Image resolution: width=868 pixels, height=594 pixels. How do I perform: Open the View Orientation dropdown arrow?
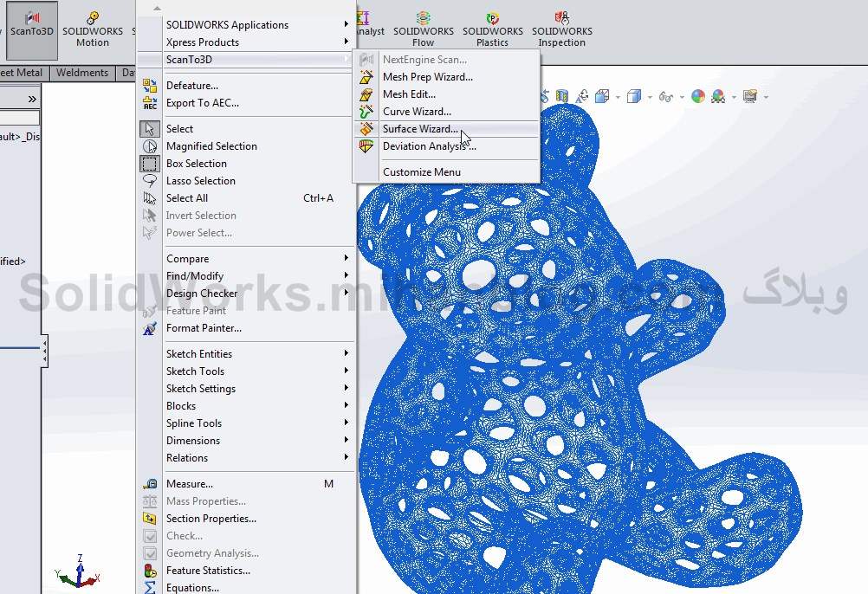pyautogui.click(x=618, y=97)
